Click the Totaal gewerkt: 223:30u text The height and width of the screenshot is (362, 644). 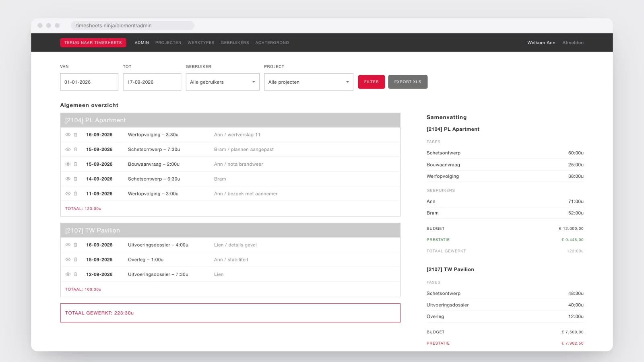coord(99,313)
